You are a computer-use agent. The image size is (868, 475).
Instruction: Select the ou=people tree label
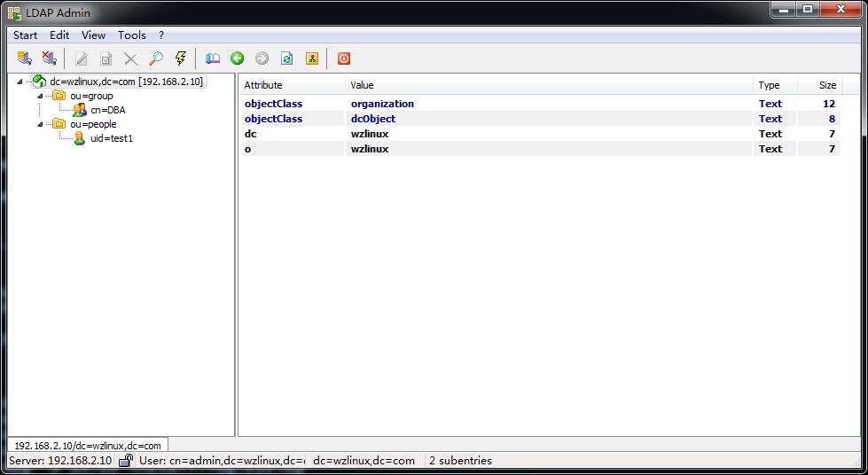coord(93,124)
